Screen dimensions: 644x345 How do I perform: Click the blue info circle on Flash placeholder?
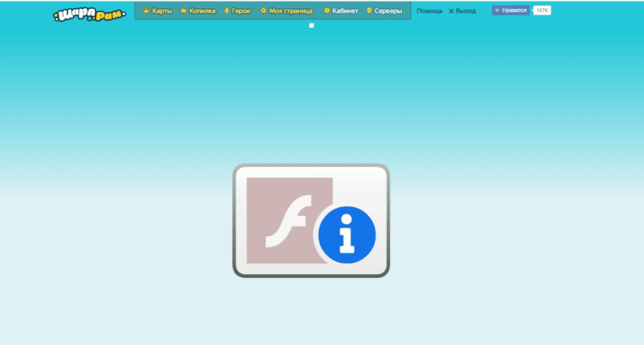click(x=347, y=236)
